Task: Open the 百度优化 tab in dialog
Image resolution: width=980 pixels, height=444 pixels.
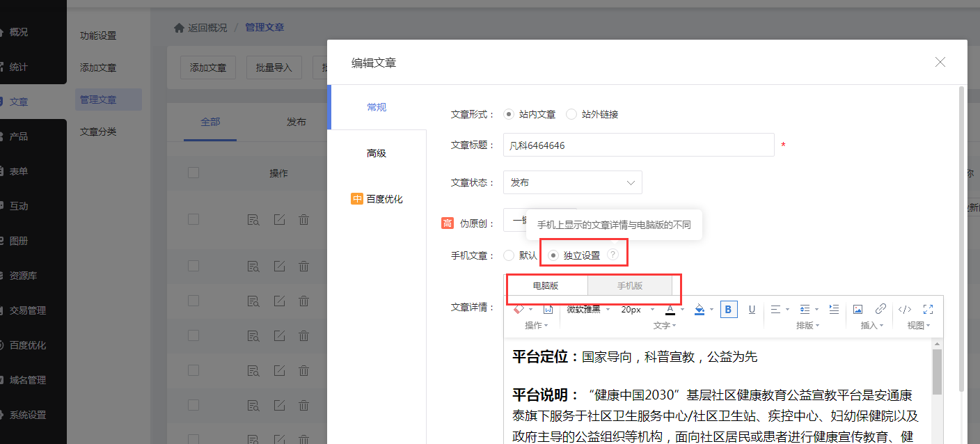Action: click(377, 199)
